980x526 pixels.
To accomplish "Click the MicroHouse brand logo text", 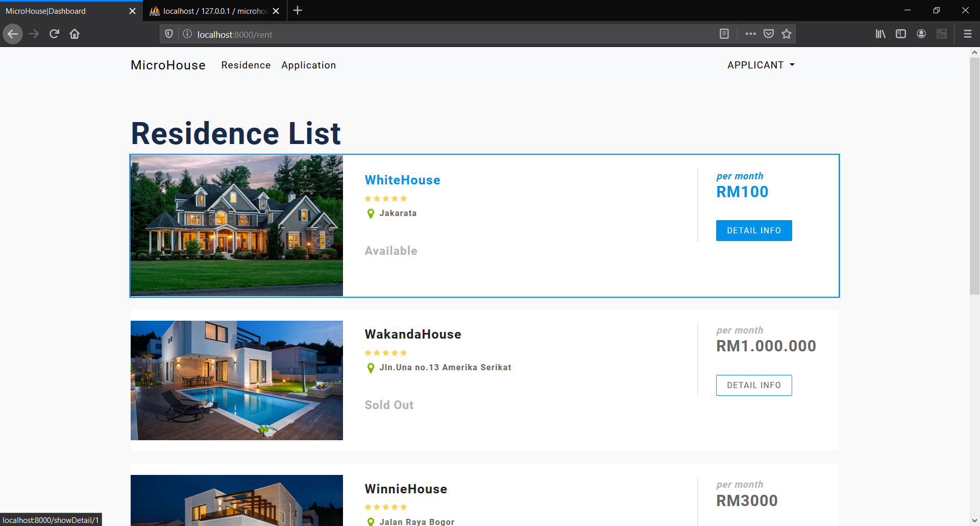I will (168, 65).
